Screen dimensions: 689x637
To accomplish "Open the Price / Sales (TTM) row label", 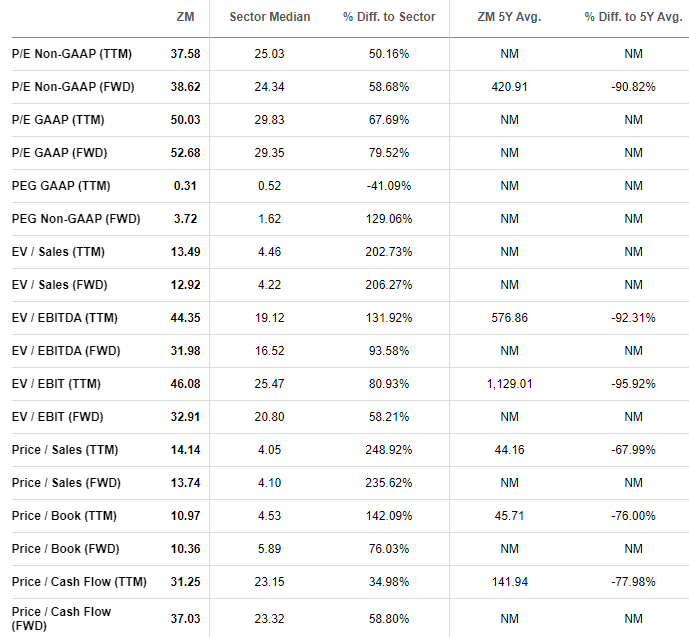I will 65,449.
